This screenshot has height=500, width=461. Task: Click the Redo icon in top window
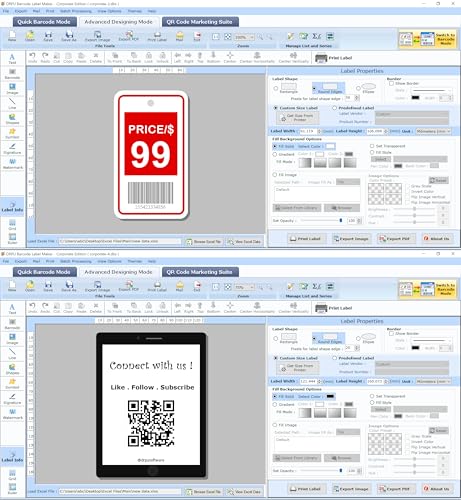click(45, 57)
